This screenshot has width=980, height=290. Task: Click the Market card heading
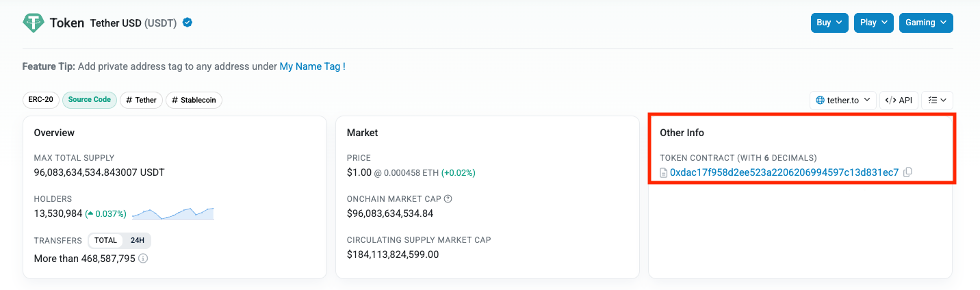(363, 133)
